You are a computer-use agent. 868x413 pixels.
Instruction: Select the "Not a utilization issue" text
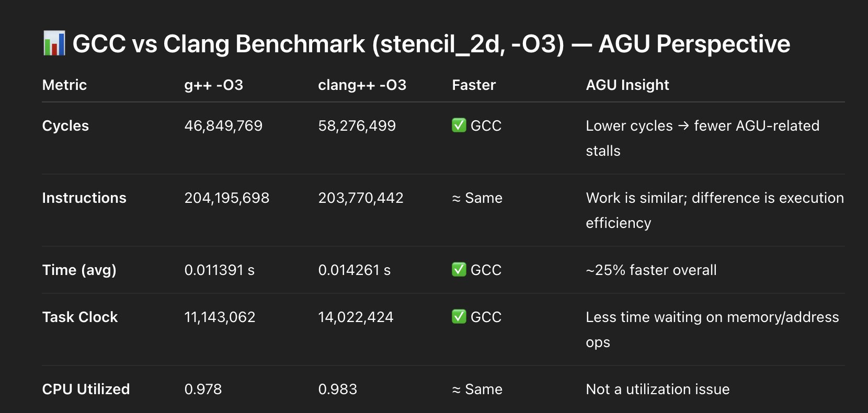(x=657, y=389)
